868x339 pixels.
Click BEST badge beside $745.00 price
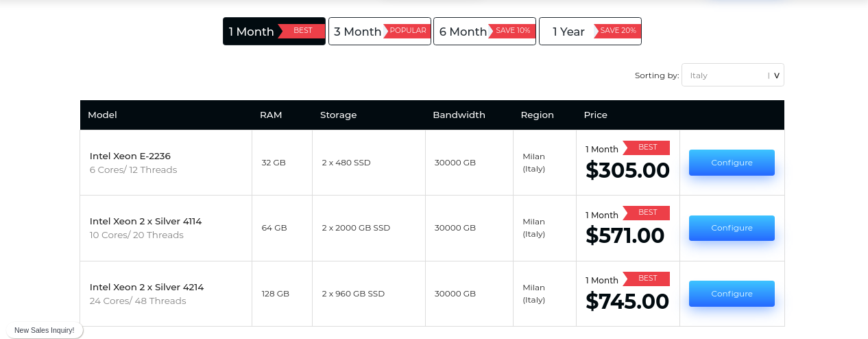(x=647, y=279)
